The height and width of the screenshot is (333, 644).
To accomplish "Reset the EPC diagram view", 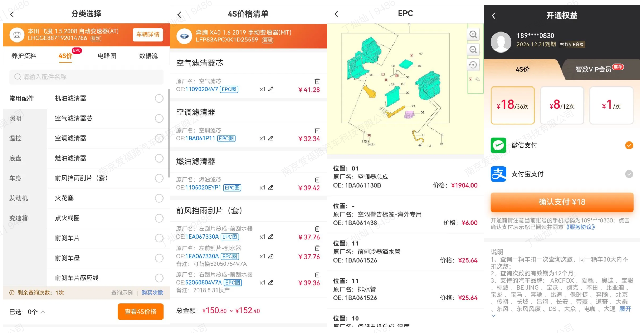I will (x=473, y=65).
